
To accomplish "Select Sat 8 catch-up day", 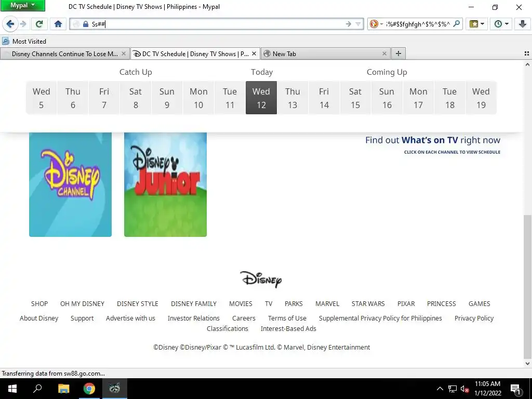I will (136, 98).
